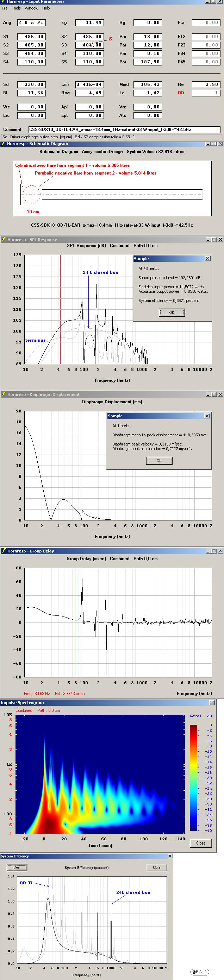Click the SPL Response window lightning icon
224x980 pixels.
coord(4,240)
